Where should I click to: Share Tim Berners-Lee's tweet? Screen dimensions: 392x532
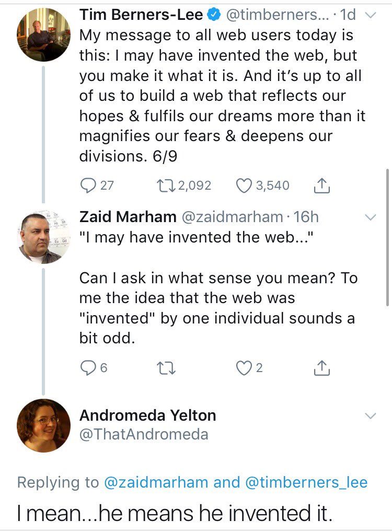click(x=321, y=186)
